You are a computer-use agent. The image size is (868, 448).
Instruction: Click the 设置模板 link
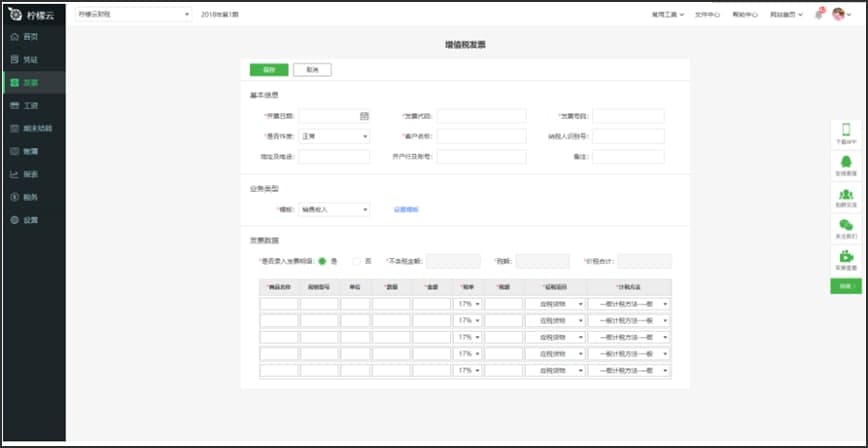point(406,209)
